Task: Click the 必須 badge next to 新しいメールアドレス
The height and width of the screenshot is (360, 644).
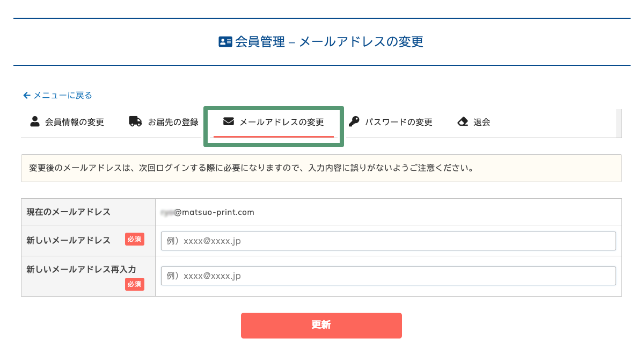Action: click(x=135, y=239)
